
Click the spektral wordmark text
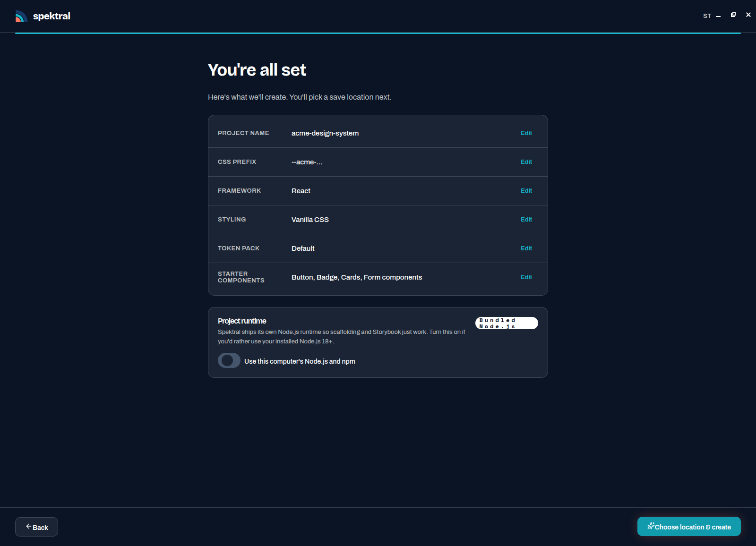click(x=52, y=16)
